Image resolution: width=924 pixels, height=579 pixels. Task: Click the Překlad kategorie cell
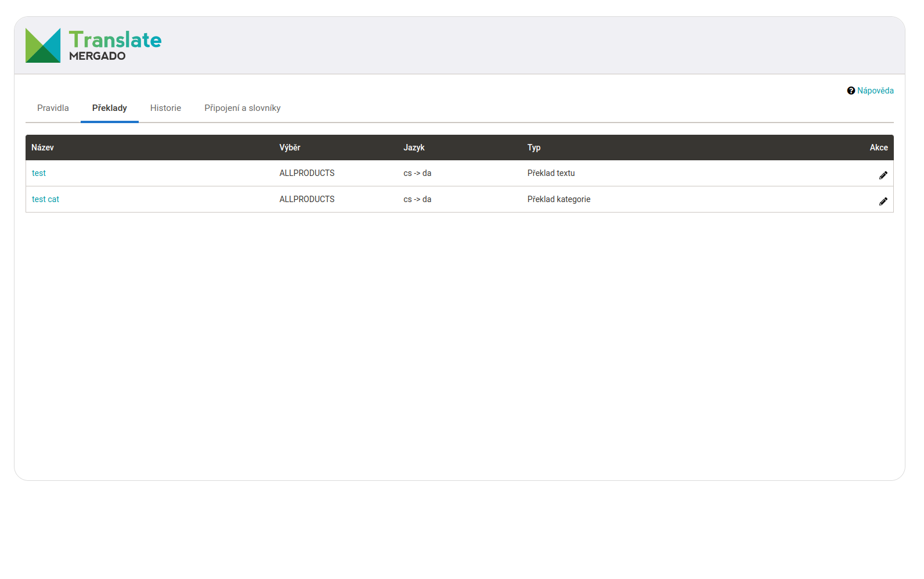click(559, 199)
